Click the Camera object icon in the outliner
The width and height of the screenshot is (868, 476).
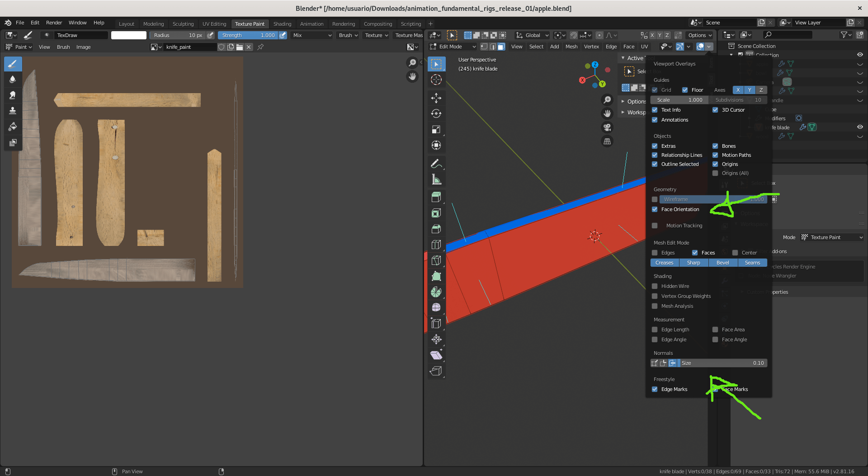[x=787, y=82]
